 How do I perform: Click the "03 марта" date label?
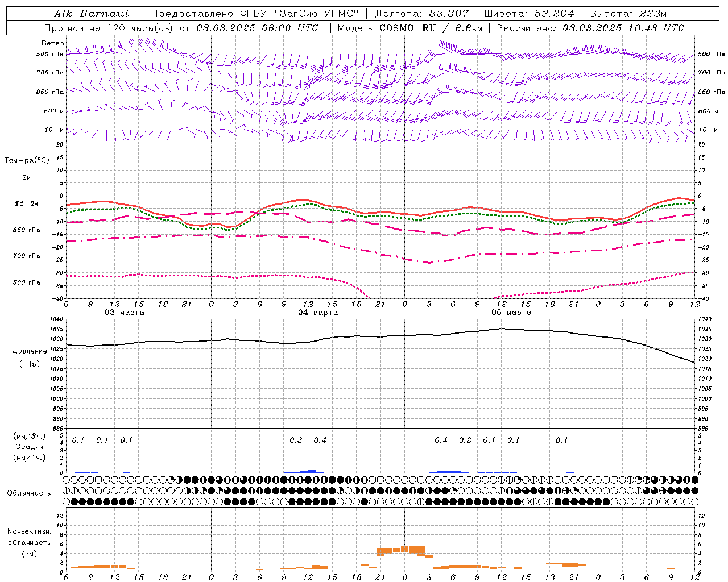point(125,313)
